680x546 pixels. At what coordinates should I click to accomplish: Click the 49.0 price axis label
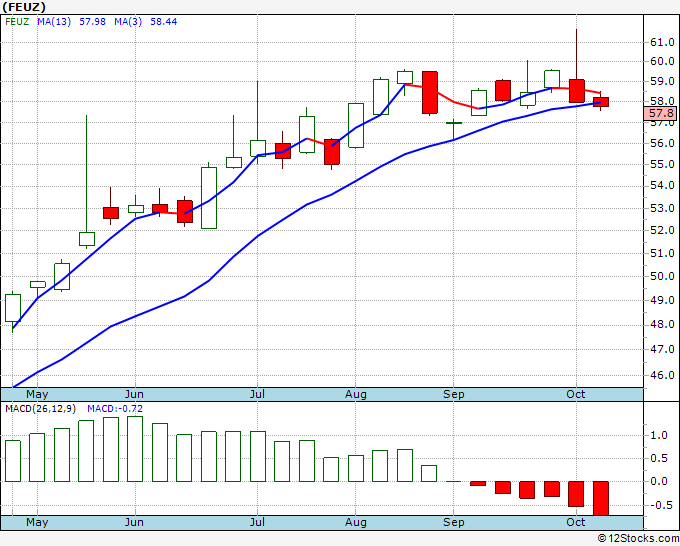662,300
